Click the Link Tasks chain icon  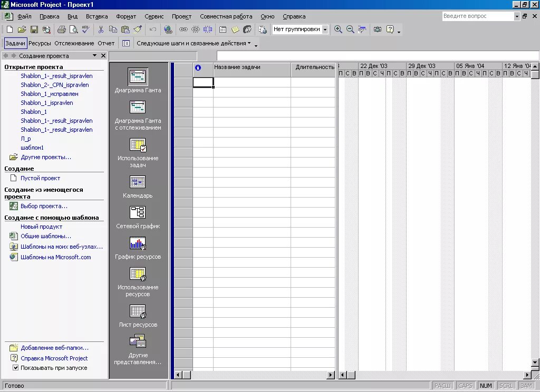coord(183,30)
